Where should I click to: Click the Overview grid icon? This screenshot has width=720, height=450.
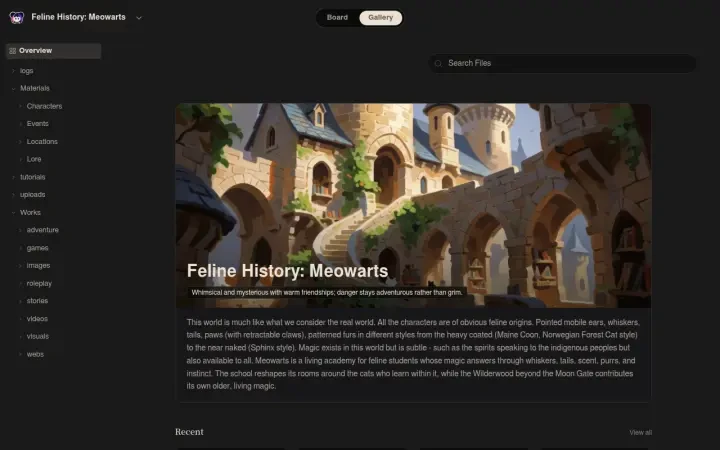(x=12, y=51)
